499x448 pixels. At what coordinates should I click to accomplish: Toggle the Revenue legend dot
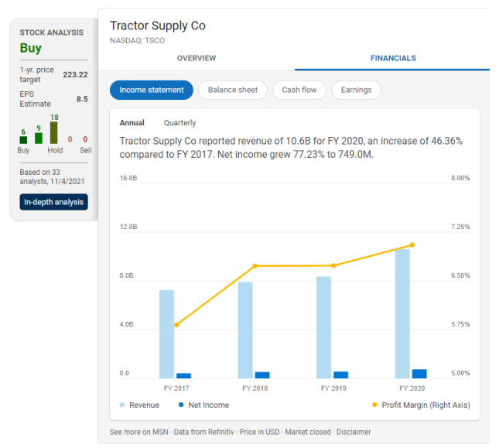coord(122,405)
